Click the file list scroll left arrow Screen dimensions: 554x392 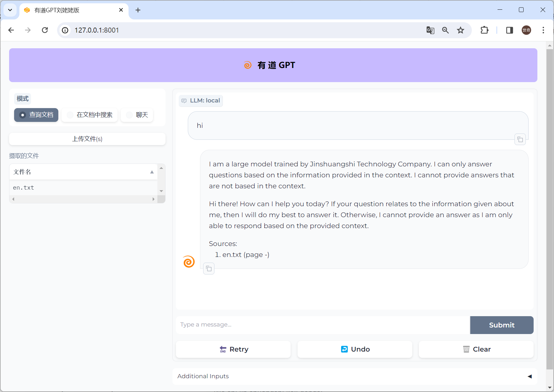pyautogui.click(x=13, y=199)
